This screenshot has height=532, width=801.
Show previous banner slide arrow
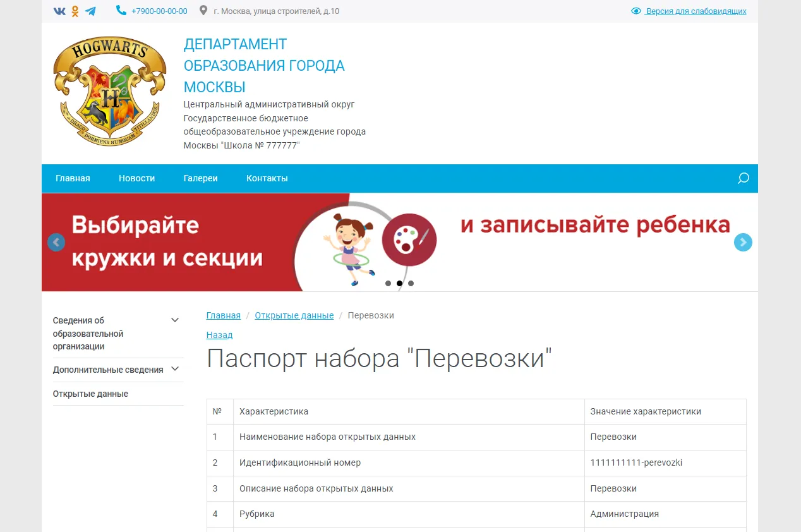[56, 243]
